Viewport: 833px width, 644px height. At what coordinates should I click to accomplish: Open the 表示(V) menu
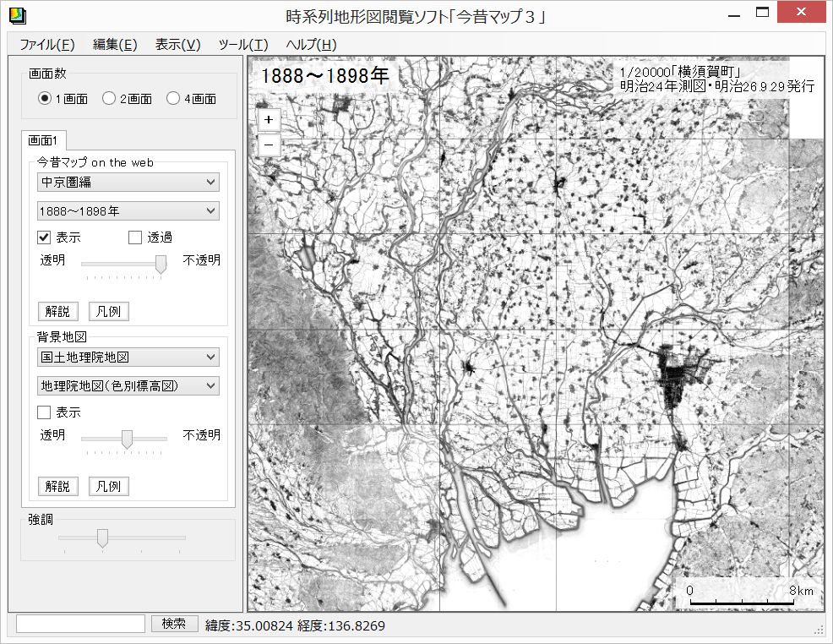(177, 45)
